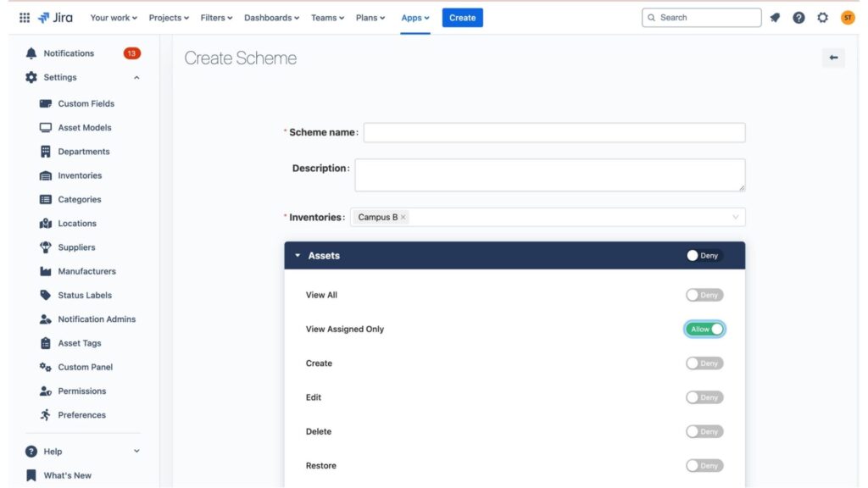Enable the View All permission
The image size is (868, 488).
pos(704,295)
